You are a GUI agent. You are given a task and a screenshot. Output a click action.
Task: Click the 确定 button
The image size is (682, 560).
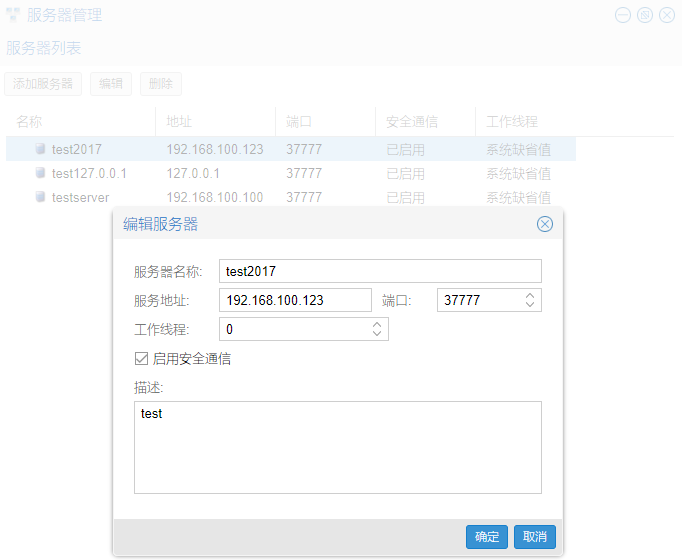coord(487,537)
